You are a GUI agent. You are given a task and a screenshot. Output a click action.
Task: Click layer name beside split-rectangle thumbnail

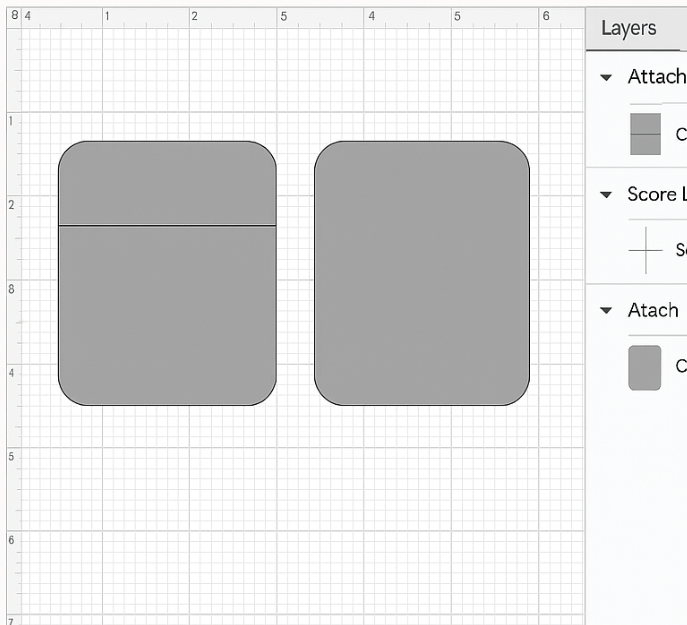(x=681, y=134)
